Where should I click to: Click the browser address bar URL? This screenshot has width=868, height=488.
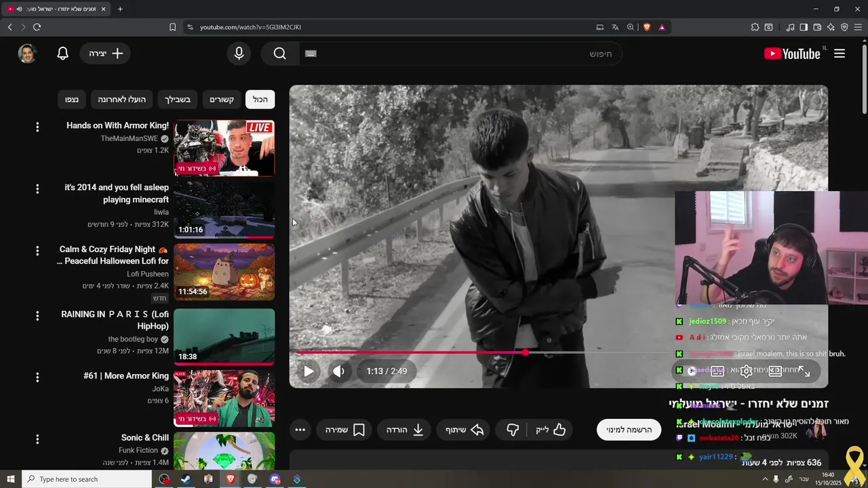point(250,27)
